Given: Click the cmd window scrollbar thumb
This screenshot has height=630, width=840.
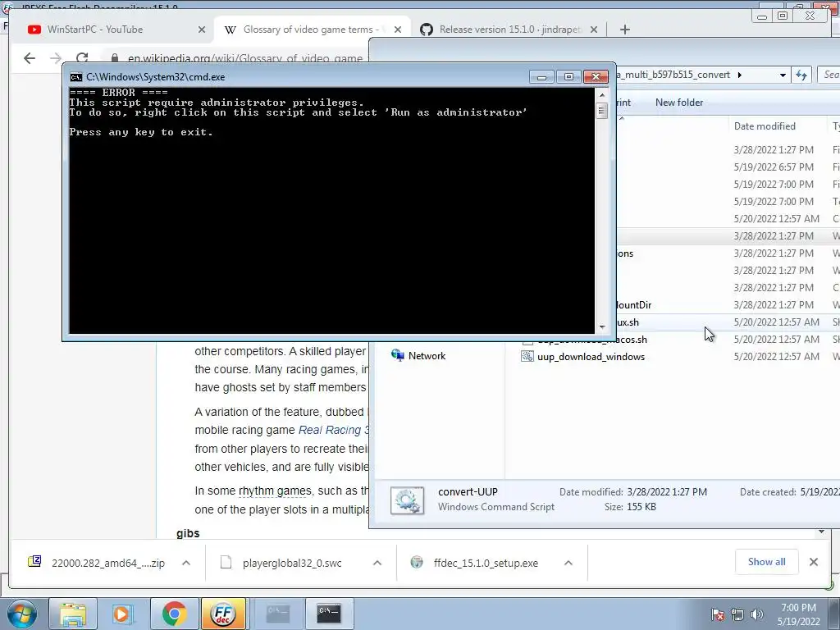Looking at the screenshot, I should coord(601,111).
